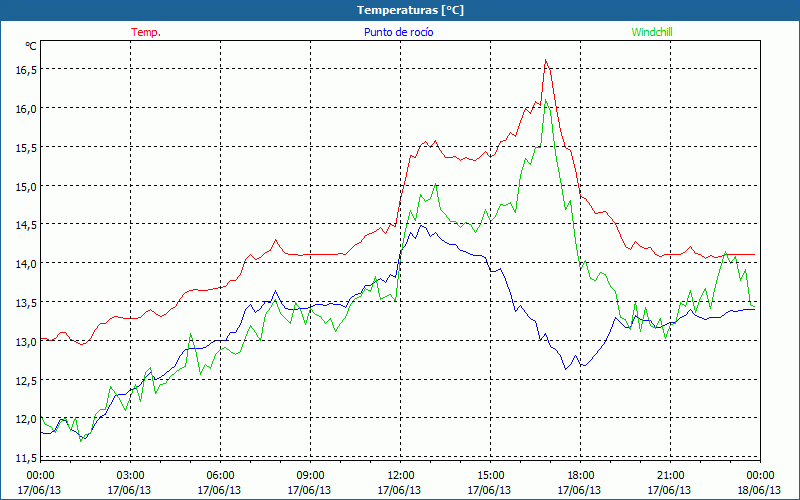Click the 21:00 time axis label
Viewport: 800px width, 500px height.
point(670,476)
